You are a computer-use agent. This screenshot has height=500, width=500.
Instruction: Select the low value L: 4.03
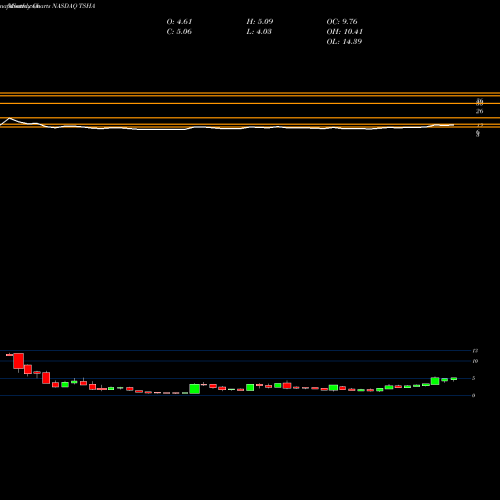pos(259,31)
